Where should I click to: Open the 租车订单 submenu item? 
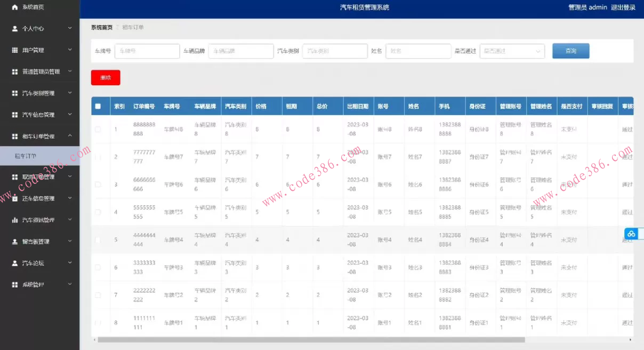(x=26, y=156)
